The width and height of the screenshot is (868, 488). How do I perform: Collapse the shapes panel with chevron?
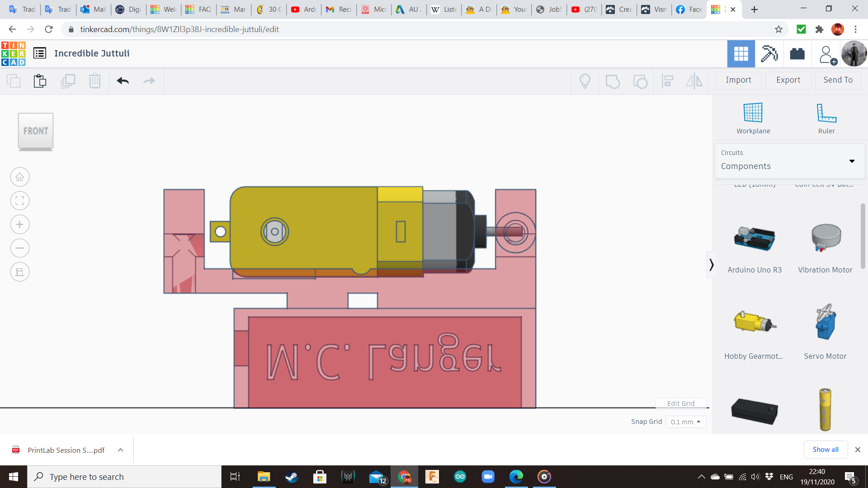pyautogui.click(x=711, y=265)
